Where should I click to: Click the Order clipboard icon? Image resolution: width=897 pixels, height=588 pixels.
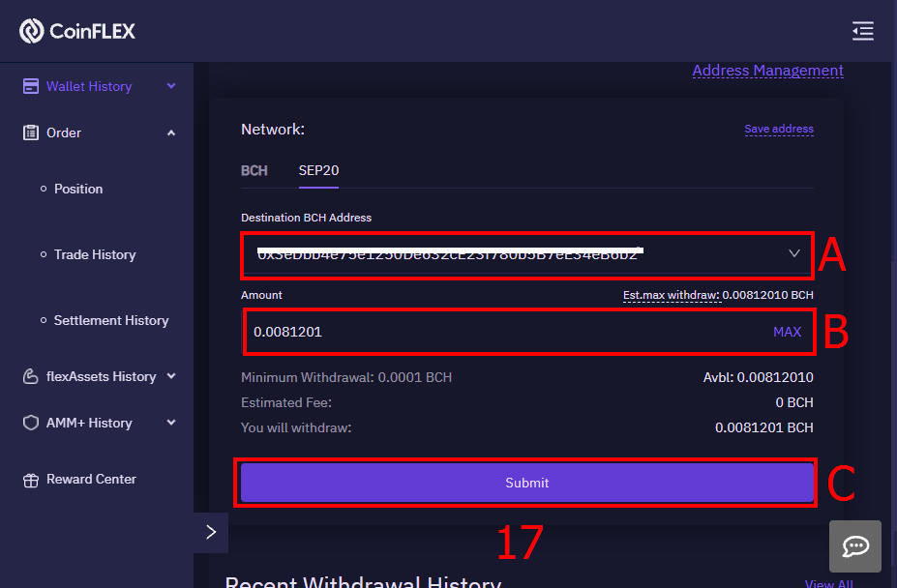click(x=31, y=132)
